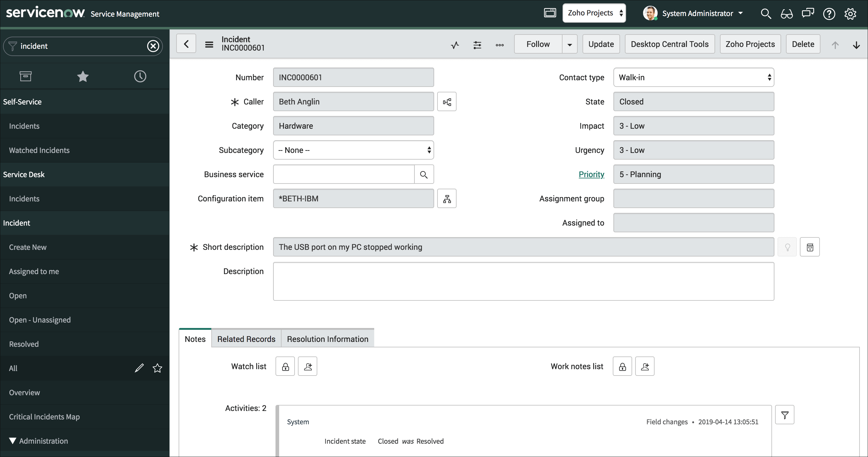Screen dimensions: 868x457
Task: Open the activity stream icon in header
Action: click(455, 45)
